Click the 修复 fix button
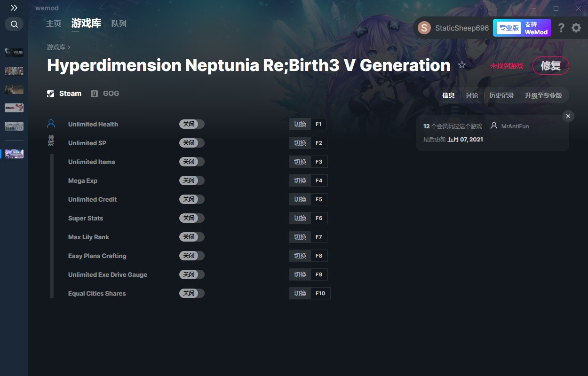Image resolution: width=588 pixels, height=376 pixels. [x=550, y=66]
